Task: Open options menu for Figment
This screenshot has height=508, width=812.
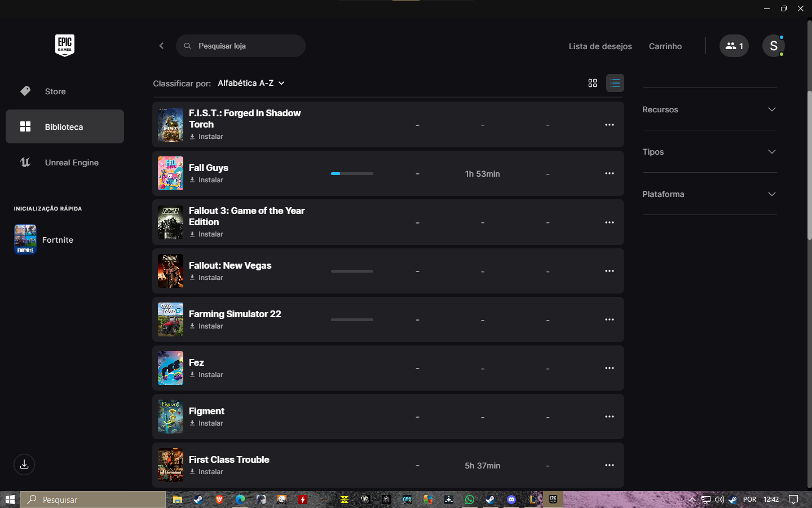Action: (x=610, y=417)
